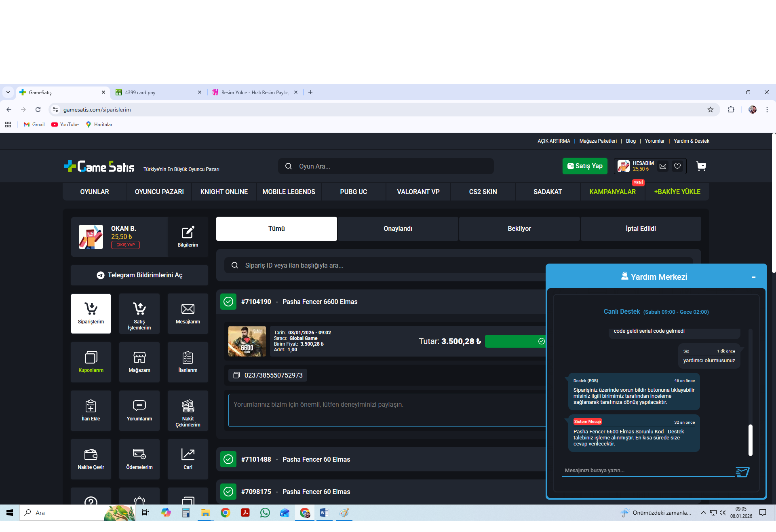Open WhatsApp from the taskbar
776x532 pixels.
(265, 513)
